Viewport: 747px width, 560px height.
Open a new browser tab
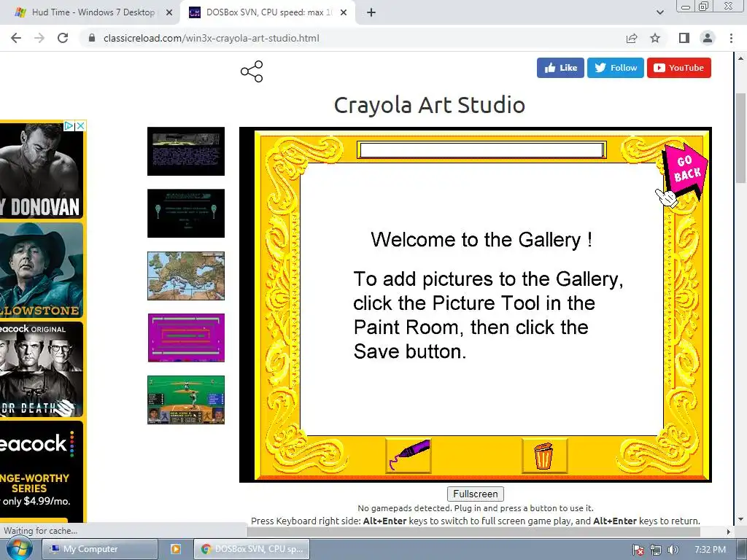pyautogui.click(x=371, y=12)
